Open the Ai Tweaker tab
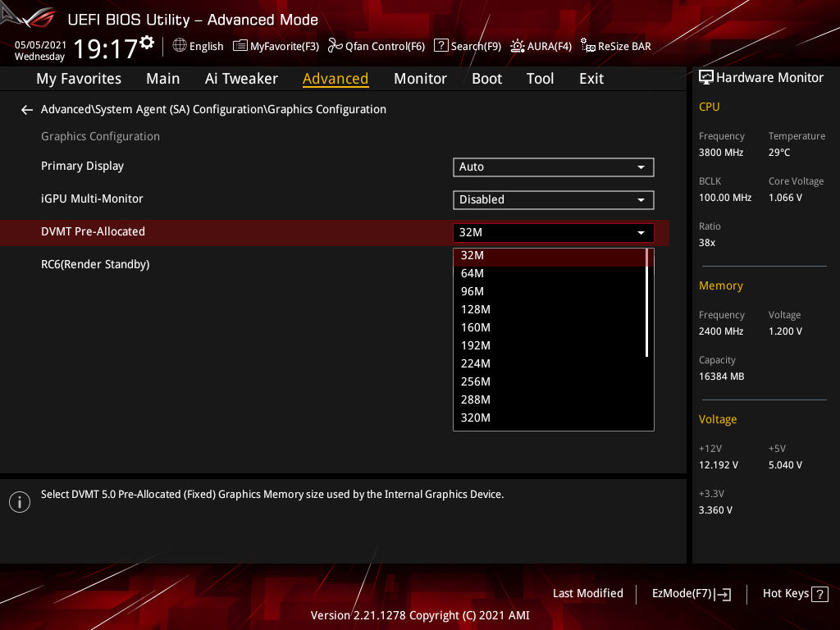This screenshot has width=840, height=630. 241,79
